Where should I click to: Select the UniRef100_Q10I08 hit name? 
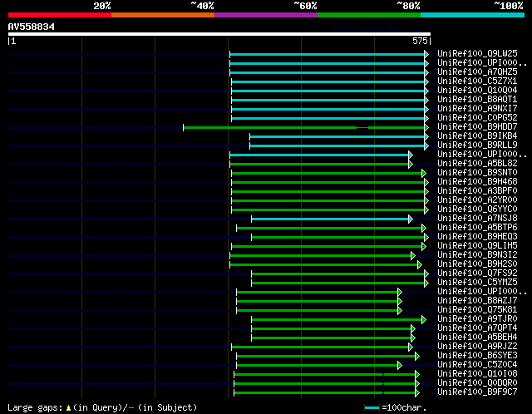pos(477,374)
